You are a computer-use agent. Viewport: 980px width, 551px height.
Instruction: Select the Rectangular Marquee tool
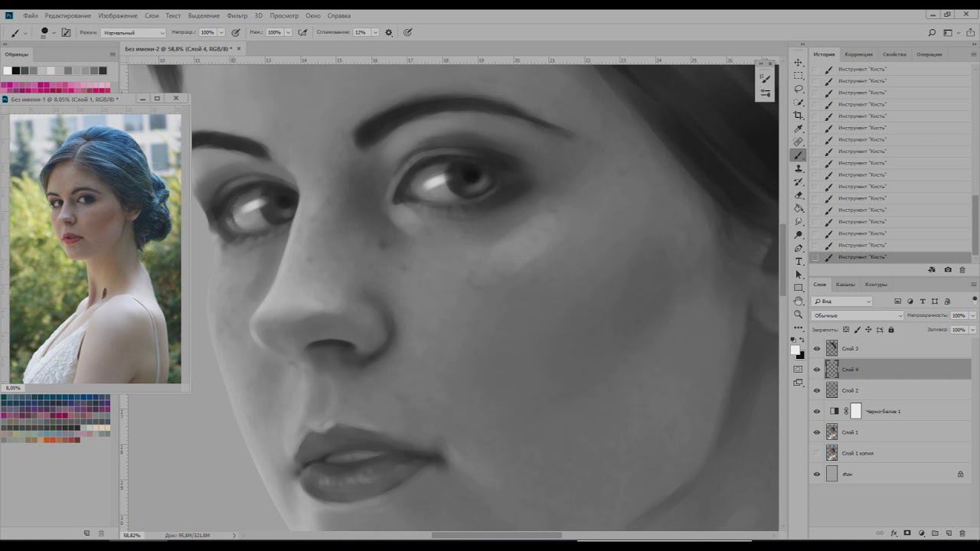pyautogui.click(x=799, y=76)
